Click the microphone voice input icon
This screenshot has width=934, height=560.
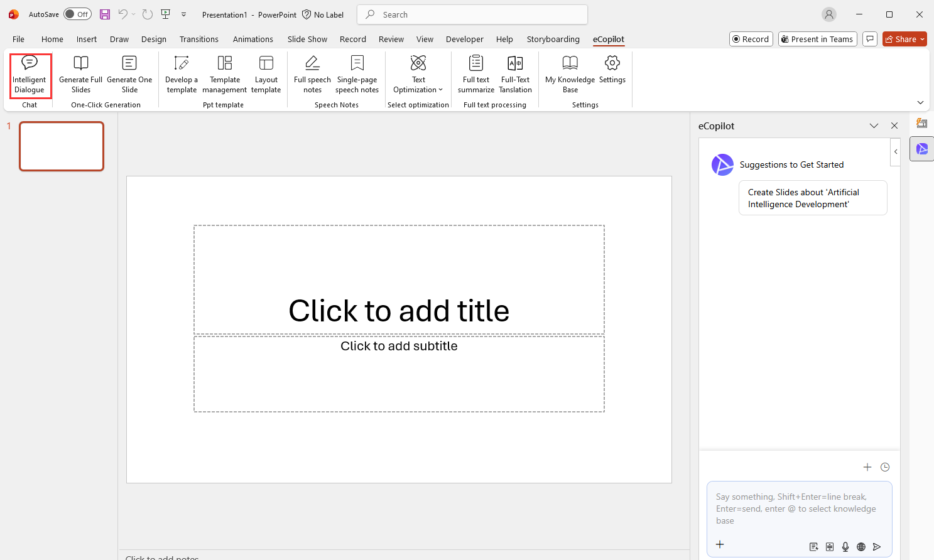845,547
